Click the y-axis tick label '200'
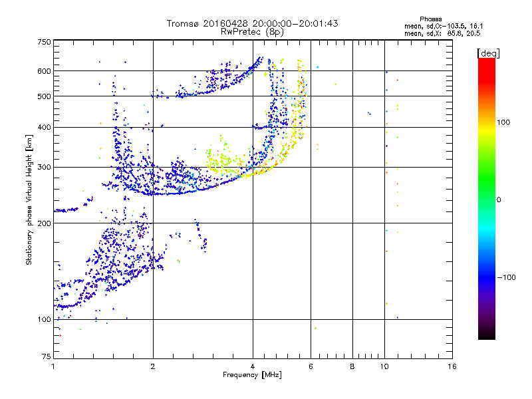532x399 pixels. pos(44,223)
